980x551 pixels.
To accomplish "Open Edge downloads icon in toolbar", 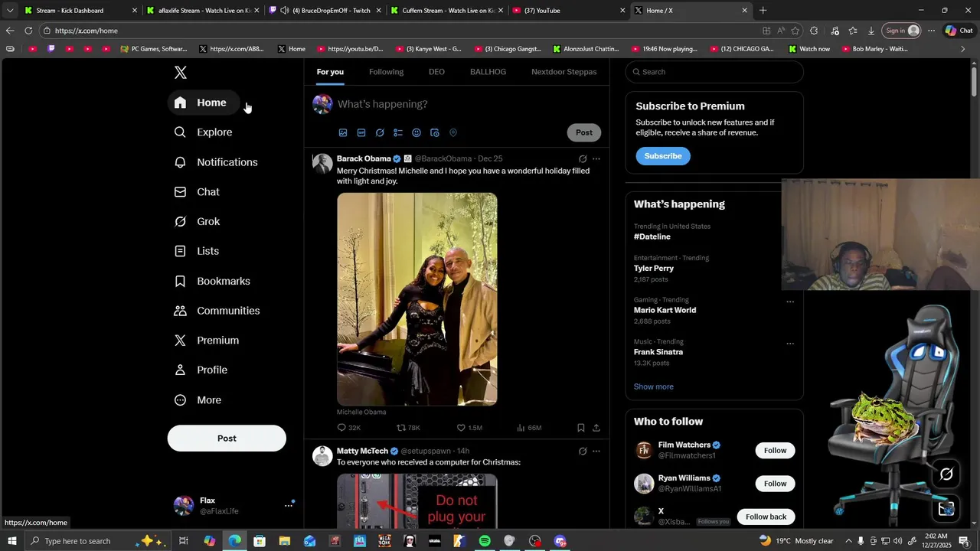I will click(x=871, y=31).
